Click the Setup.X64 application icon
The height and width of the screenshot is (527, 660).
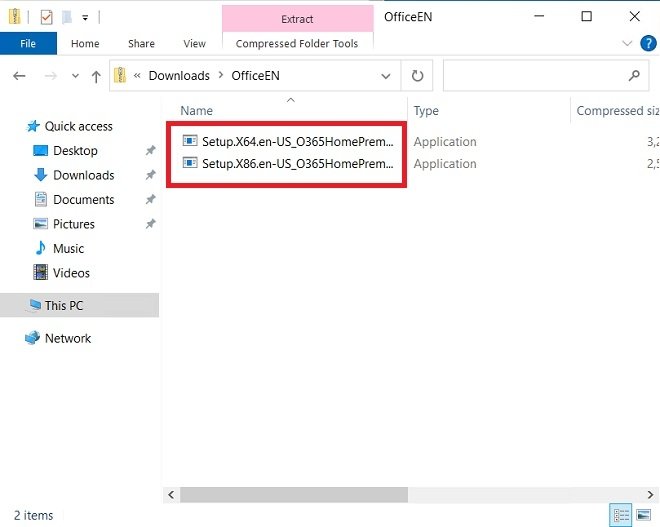190,141
